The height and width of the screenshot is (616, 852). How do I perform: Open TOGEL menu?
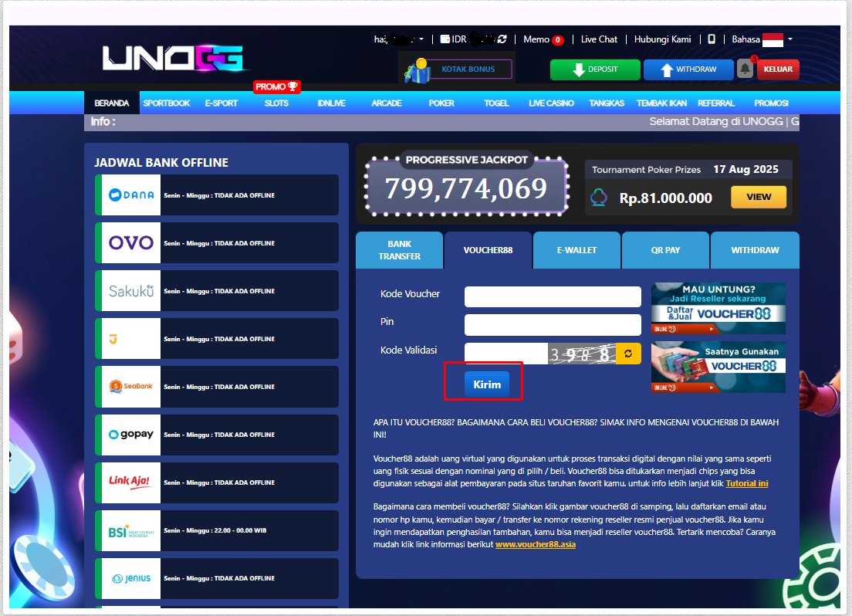pyautogui.click(x=496, y=103)
